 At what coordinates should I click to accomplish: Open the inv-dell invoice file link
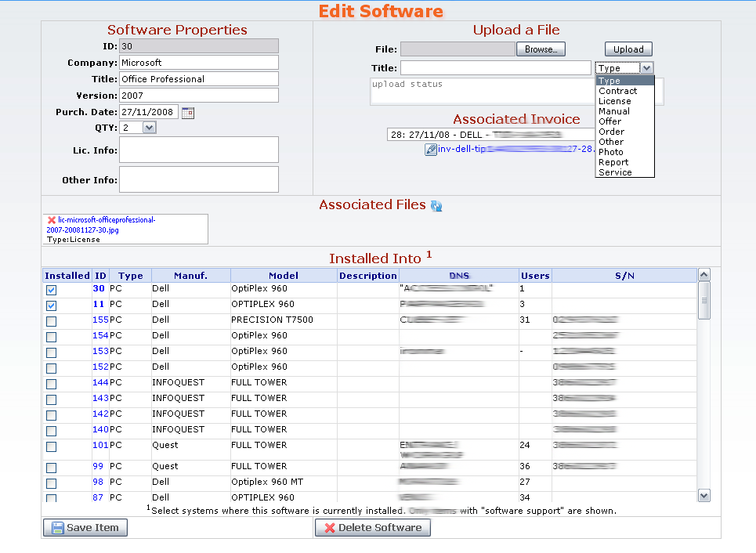[x=516, y=149]
